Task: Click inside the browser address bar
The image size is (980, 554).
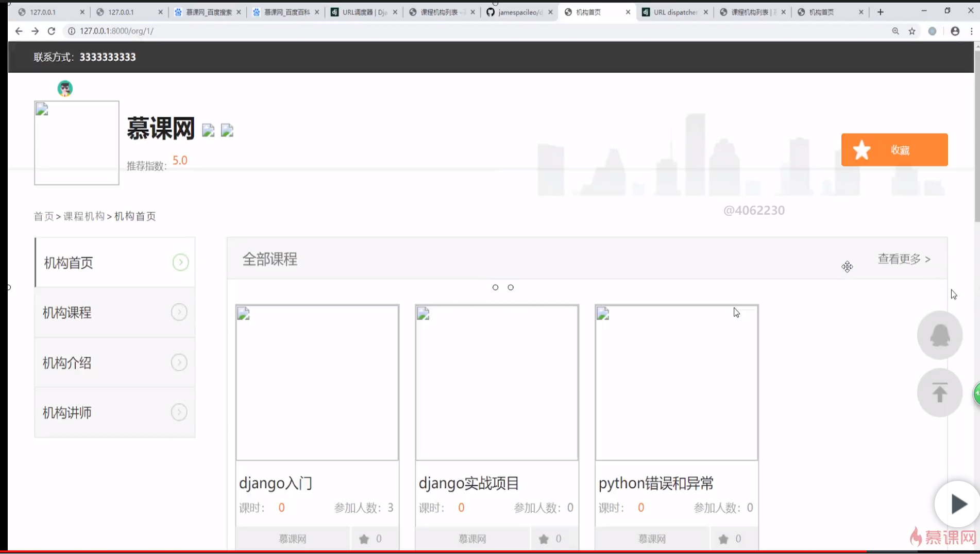Action: click(206, 31)
